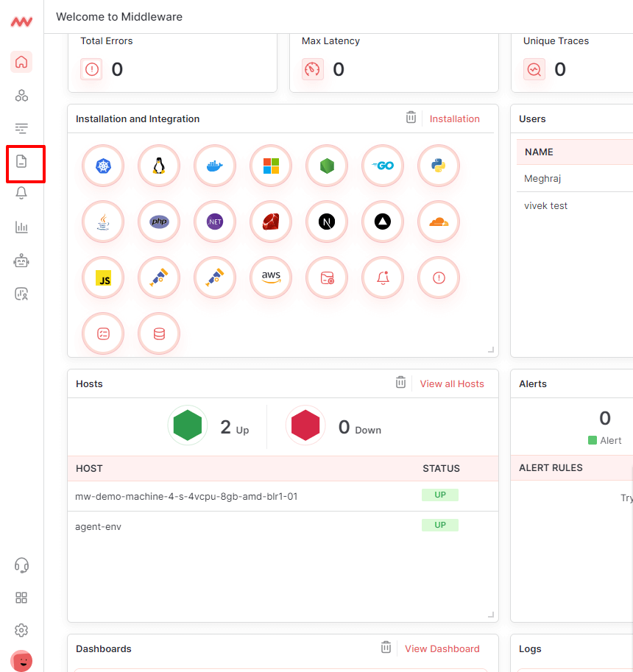Delete the Hosts widget via trash icon
The width and height of the screenshot is (633, 672).
click(x=400, y=382)
